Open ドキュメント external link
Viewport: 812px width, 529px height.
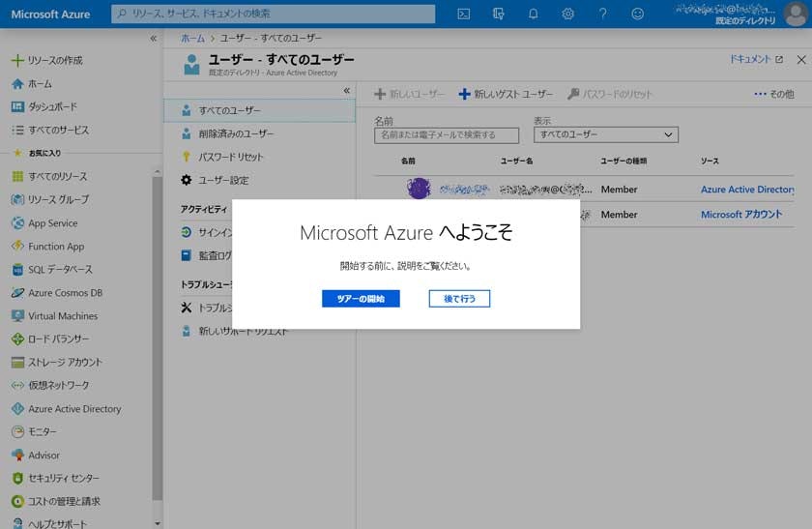pyautogui.click(x=756, y=59)
